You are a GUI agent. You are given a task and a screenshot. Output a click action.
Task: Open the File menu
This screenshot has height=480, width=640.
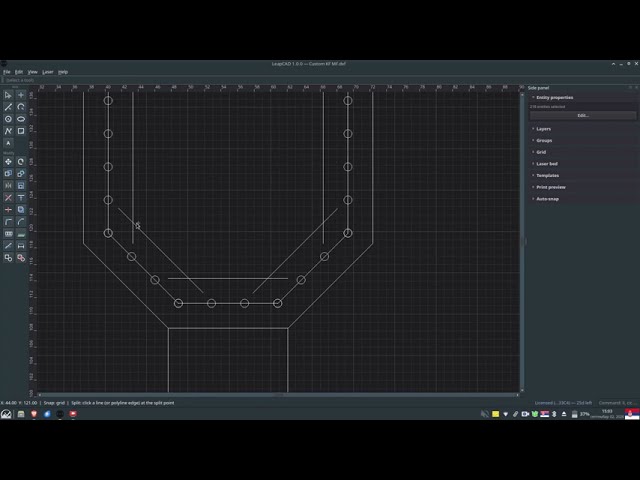[7, 72]
